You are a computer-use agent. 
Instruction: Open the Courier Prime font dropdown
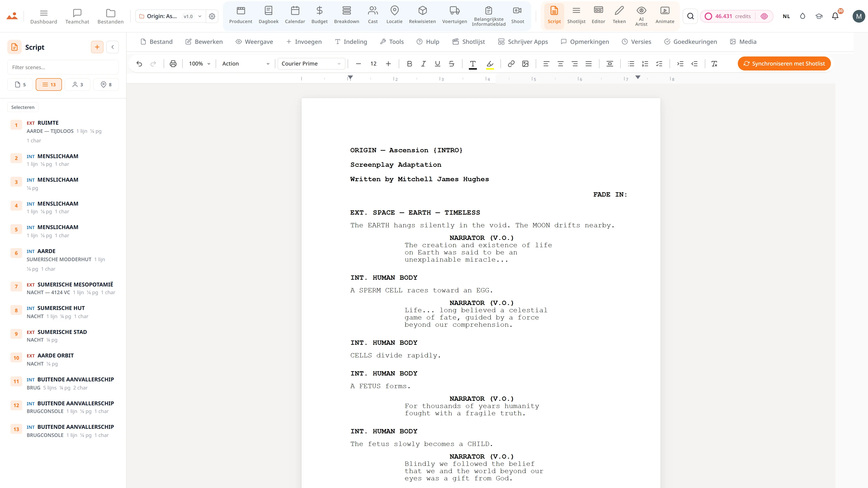coord(311,64)
